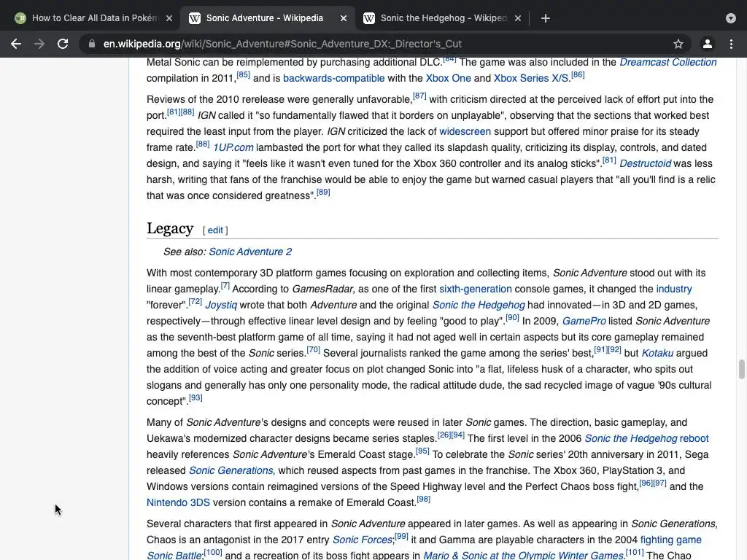Jump to citation [87]

point(419,96)
